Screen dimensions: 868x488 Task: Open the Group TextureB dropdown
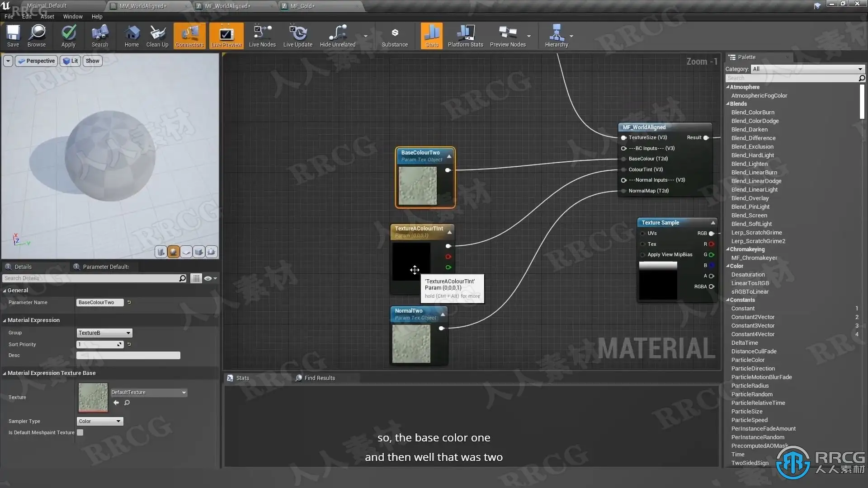104,333
